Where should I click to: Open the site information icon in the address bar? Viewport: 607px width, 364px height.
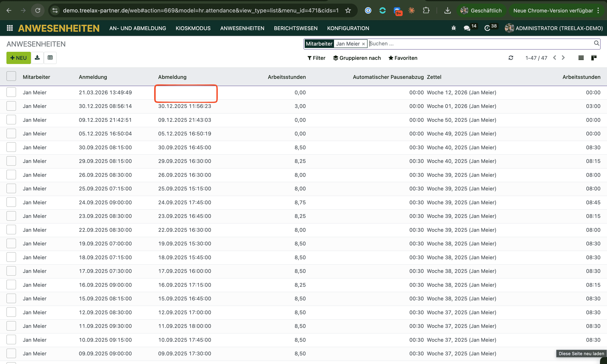pyautogui.click(x=55, y=11)
